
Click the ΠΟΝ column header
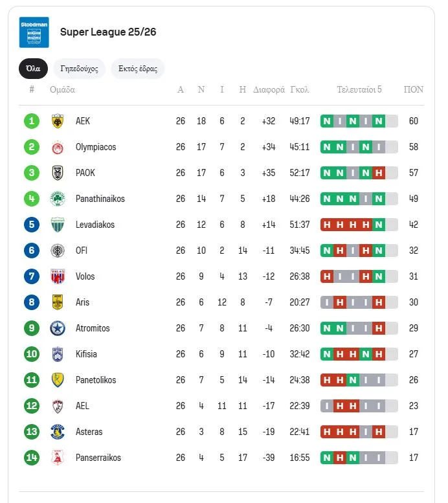pyautogui.click(x=414, y=90)
